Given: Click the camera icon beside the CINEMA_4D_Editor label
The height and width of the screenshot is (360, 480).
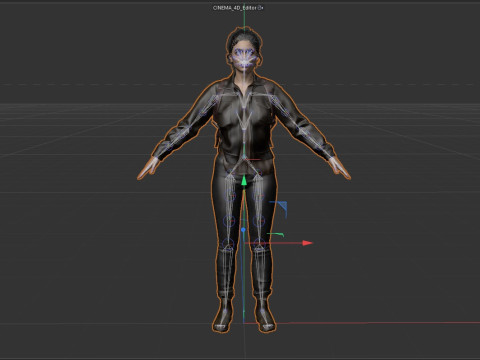Looking at the screenshot, I should 261,8.
